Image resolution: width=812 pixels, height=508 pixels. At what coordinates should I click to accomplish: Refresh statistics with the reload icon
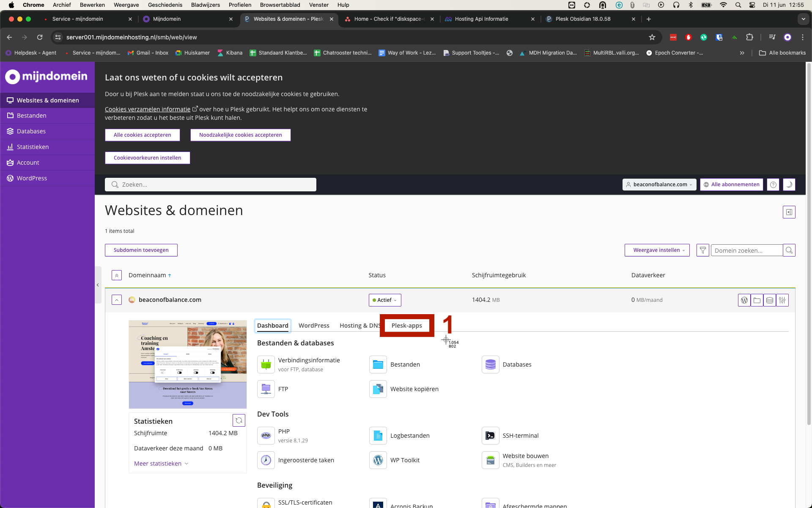239,420
